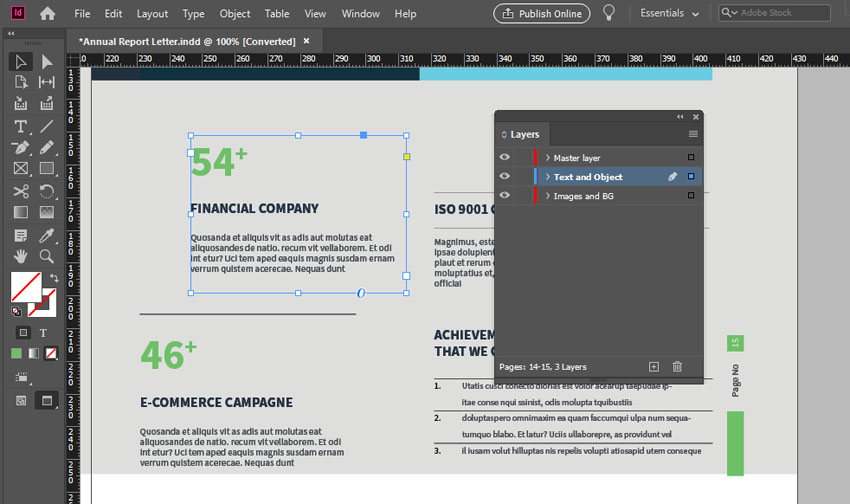Click selection square of Master layer
This screenshot has height=504, width=850.
(x=691, y=157)
